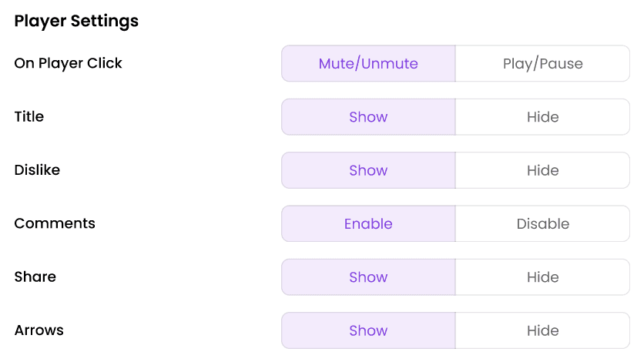Choose Show for the Dislike setting
This screenshot has width=644, height=362.
pos(368,170)
